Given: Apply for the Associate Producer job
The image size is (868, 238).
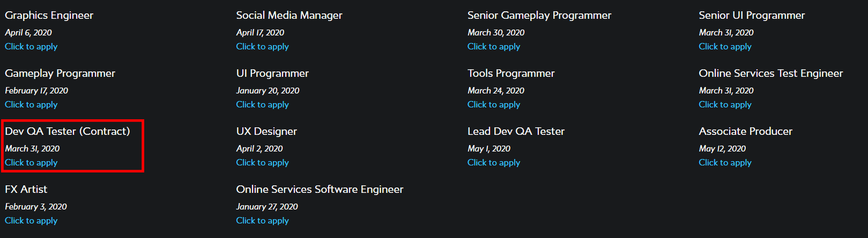Looking at the screenshot, I should [x=725, y=163].
